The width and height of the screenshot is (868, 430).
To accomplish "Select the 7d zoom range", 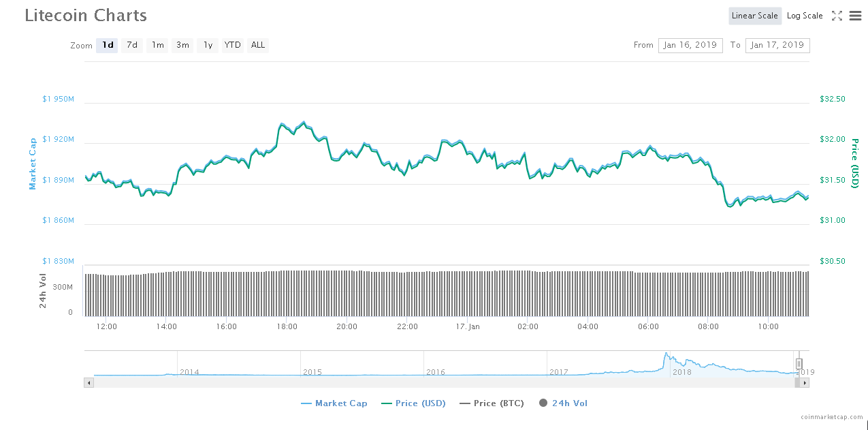I will point(132,45).
